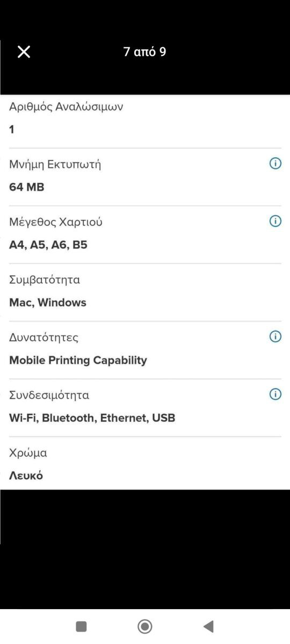This screenshot has height=644, width=290.
Task: Select the Συμβατότητα label
Action: [x=45, y=280]
